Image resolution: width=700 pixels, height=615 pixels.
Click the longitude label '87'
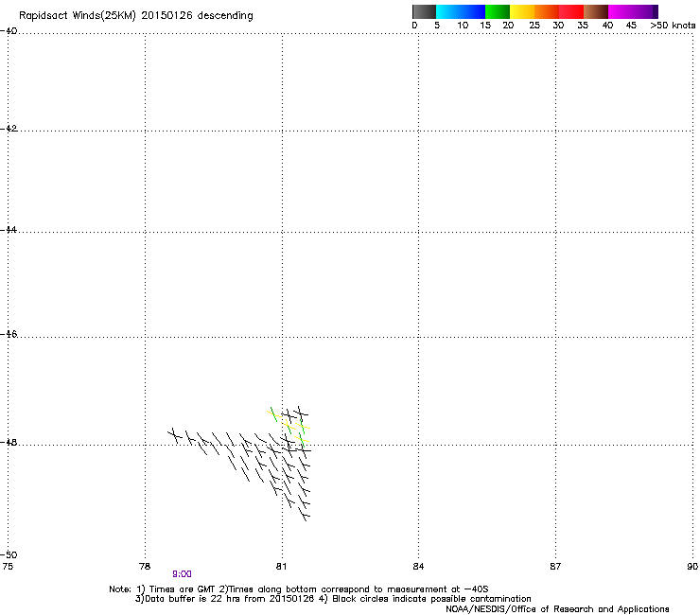(555, 567)
